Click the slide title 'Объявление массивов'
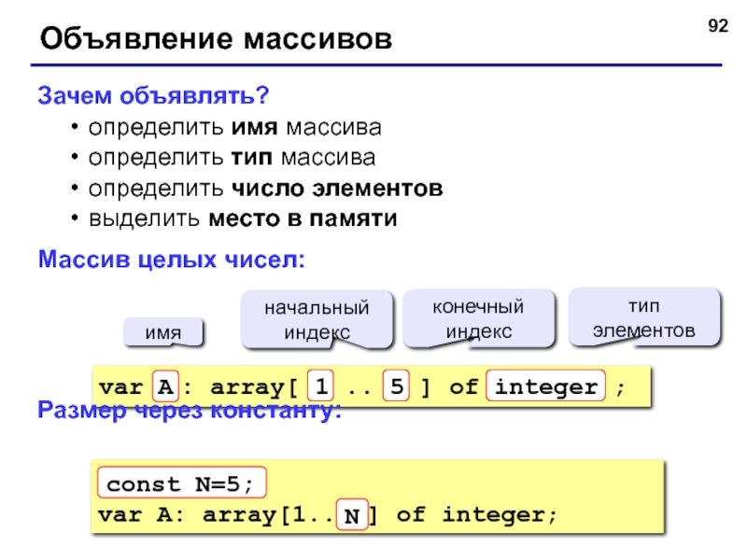The width and height of the screenshot is (747, 560). [217, 39]
